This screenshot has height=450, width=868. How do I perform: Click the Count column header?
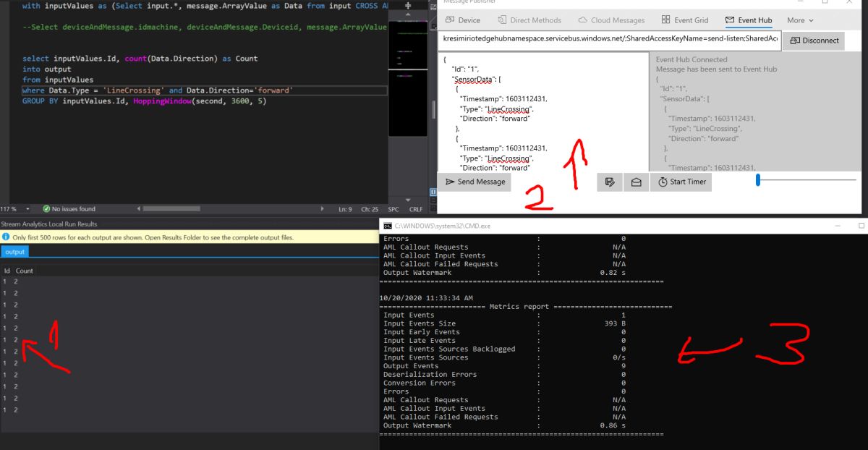click(25, 271)
